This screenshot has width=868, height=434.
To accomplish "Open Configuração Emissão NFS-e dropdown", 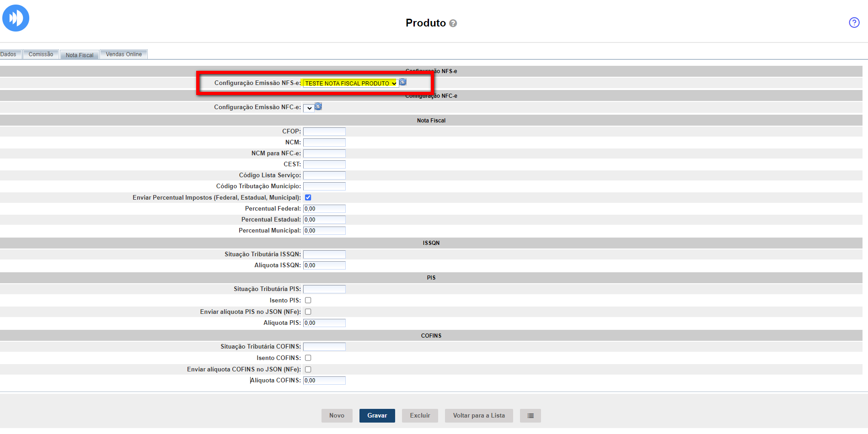I will [350, 83].
